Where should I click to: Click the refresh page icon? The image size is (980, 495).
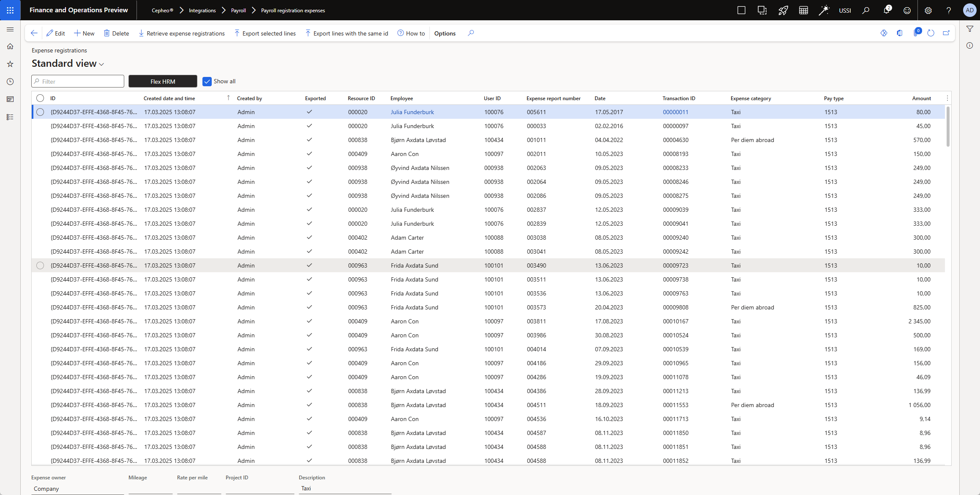point(931,33)
